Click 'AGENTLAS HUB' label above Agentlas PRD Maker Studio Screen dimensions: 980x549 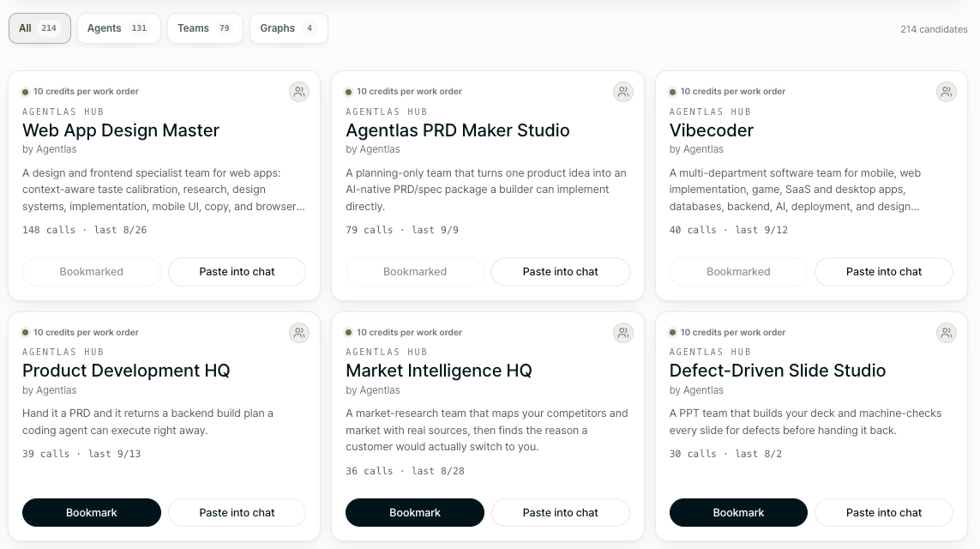(386, 112)
